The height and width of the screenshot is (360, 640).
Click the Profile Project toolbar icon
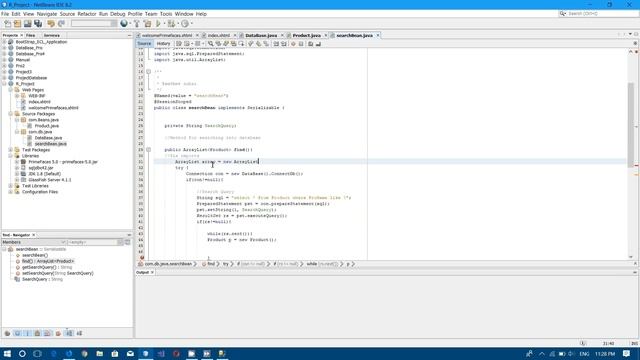point(185,24)
